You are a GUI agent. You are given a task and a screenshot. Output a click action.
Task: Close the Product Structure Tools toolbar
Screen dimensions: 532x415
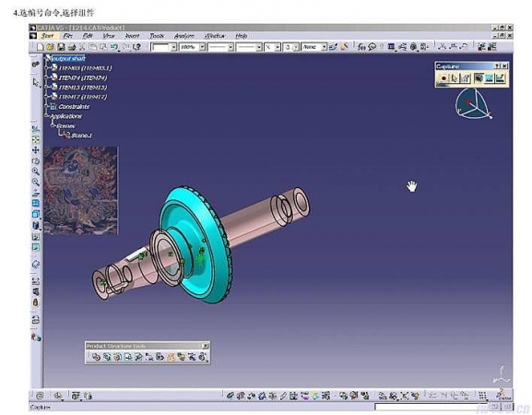coord(205,346)
